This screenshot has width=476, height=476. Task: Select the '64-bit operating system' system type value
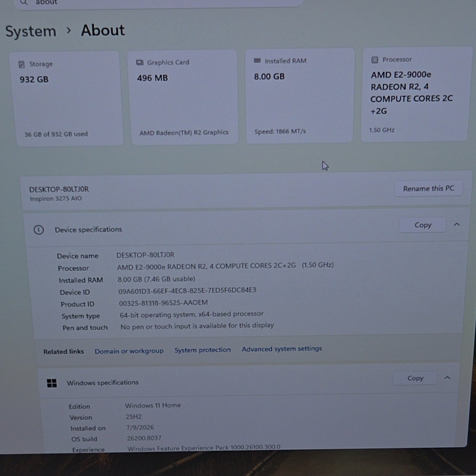[x=192, y=314]
